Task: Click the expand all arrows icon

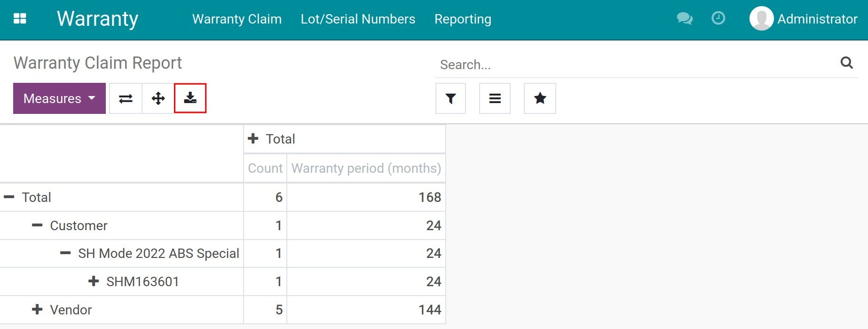Action: coord(158,98)
